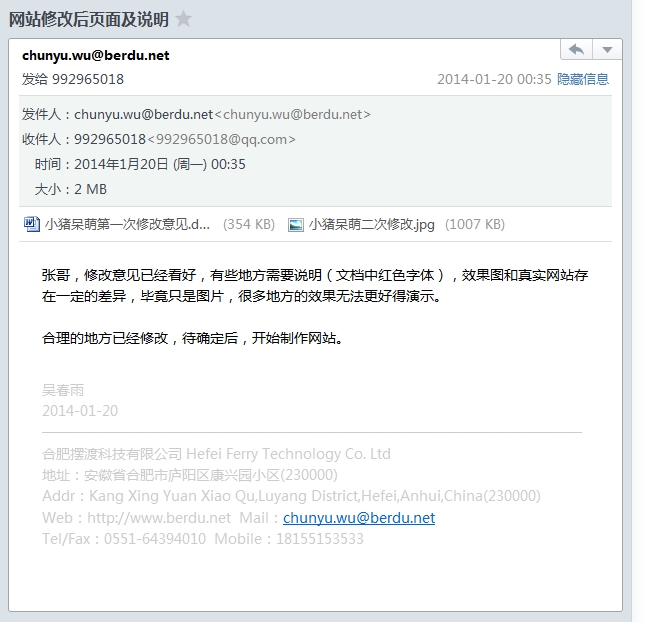This screenshot has width=647, height=622.
Task: Click company name 合肥摆渡科技有限公司 Hefei Ferry Technology
Action: pos(216,454)
